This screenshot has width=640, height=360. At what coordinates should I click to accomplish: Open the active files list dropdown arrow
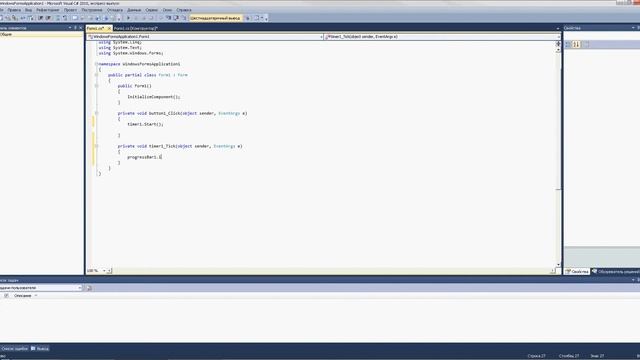[x=558, y=28]
